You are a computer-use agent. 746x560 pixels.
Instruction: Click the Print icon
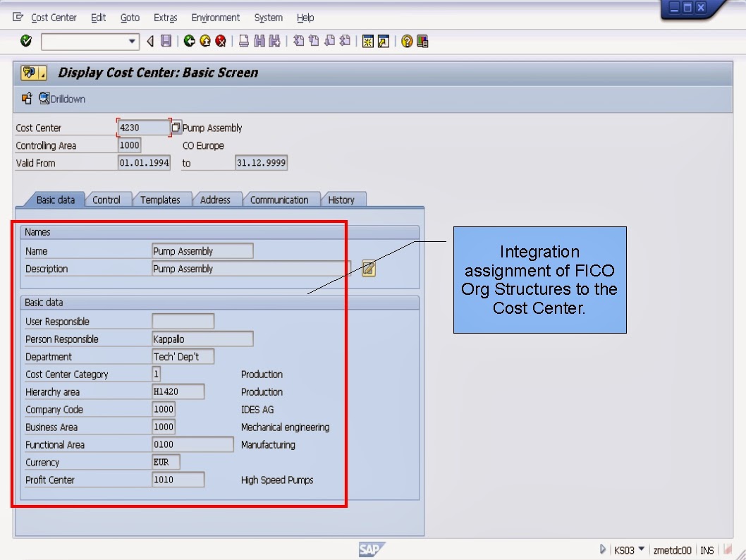pyautogui.click(x=243, y=42)
